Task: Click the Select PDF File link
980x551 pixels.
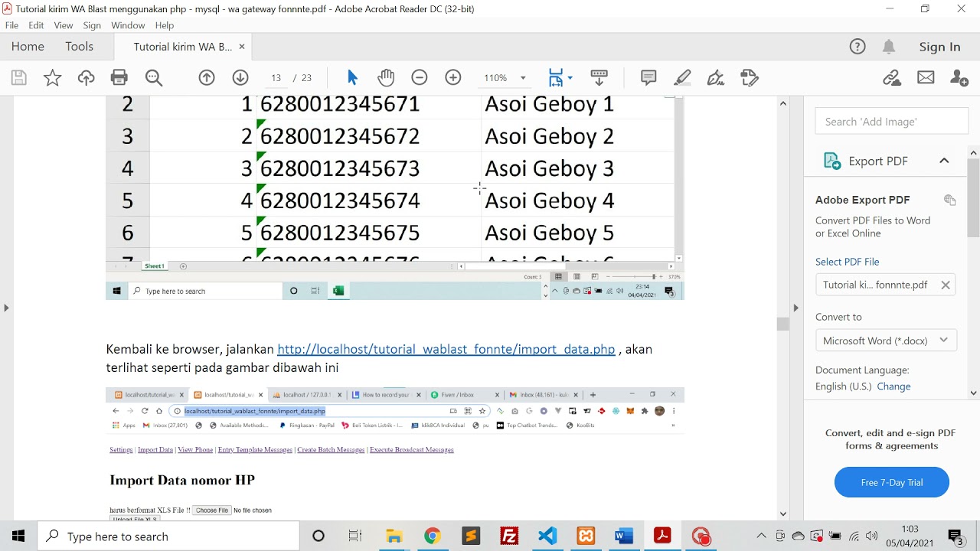Action: pos(847,262)
